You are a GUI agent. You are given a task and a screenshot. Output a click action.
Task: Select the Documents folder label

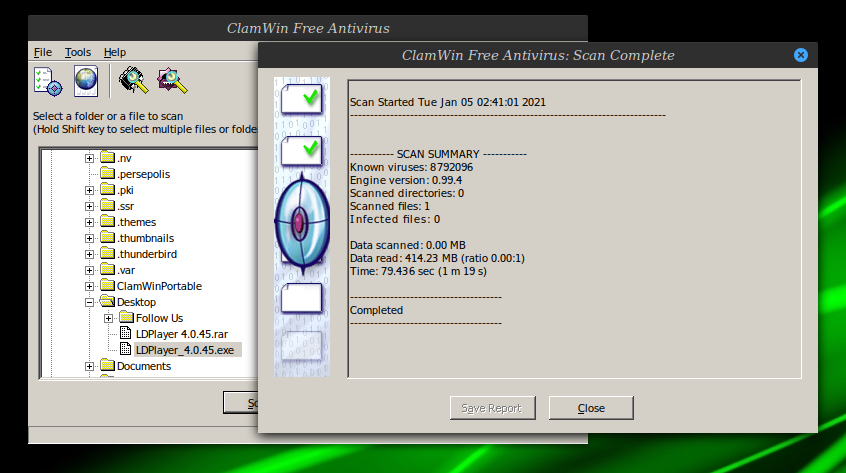pos(144,366)
